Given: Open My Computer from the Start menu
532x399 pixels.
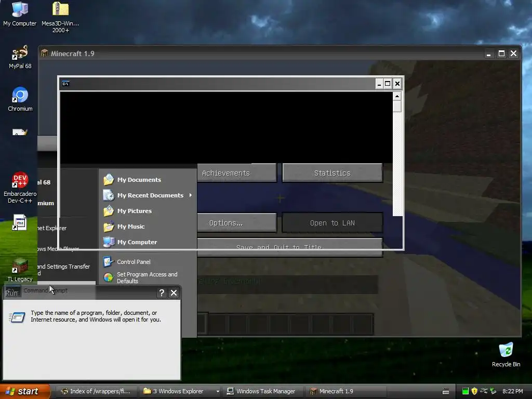Looking at the screenshot, I should [137, 242].
